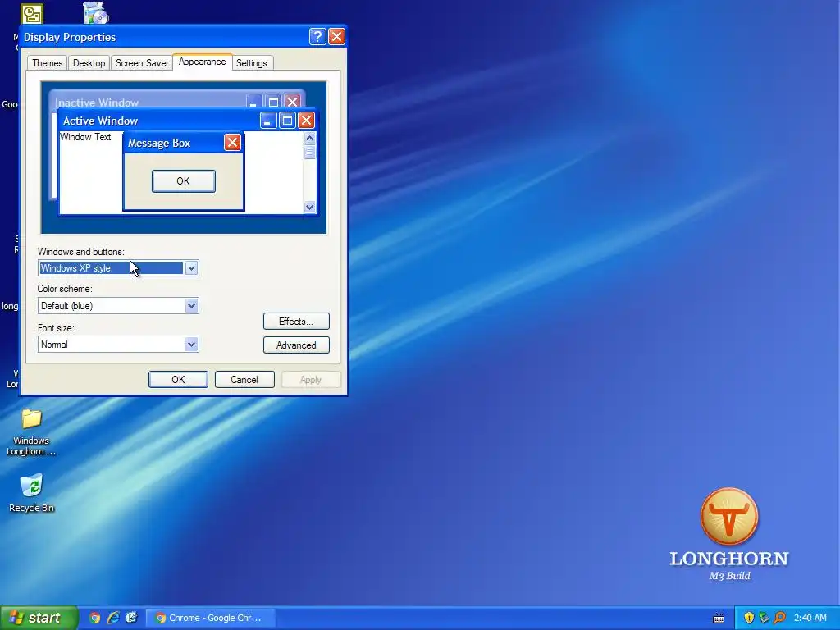Click the Advanced button
840x630 pixels.
tap(296, 345)
